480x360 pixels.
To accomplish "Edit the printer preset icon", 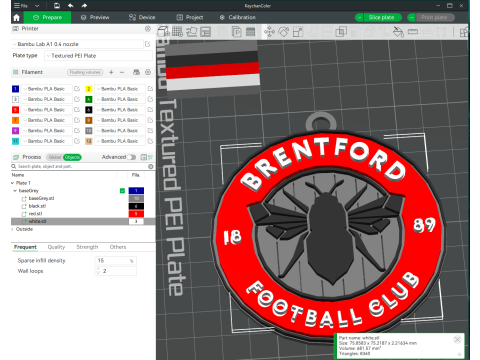I will point(148,44).
